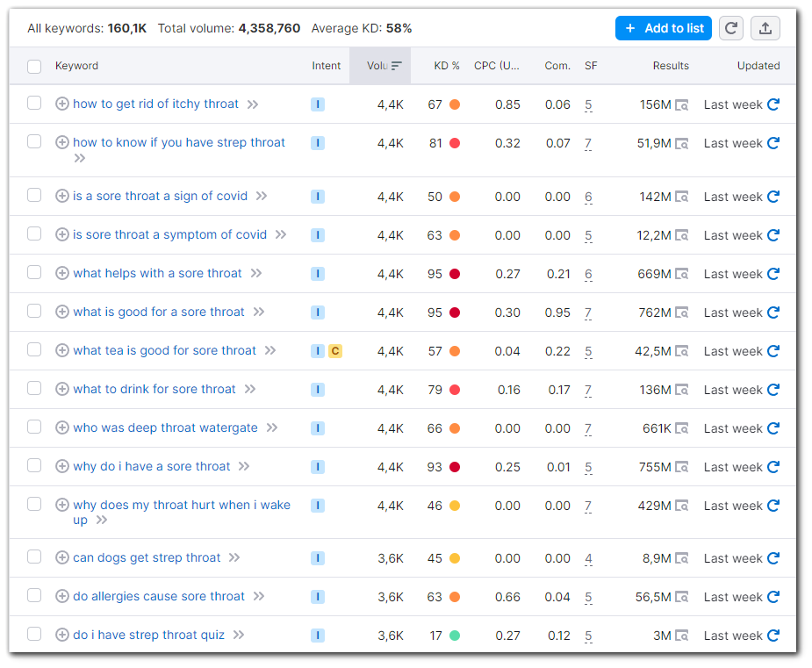Image resolution: width=812 pixels, height=668 pixels.
Task: Open SERP view icon next to 8,9M results
Action: pyautogui.click(x=681, y=559)
